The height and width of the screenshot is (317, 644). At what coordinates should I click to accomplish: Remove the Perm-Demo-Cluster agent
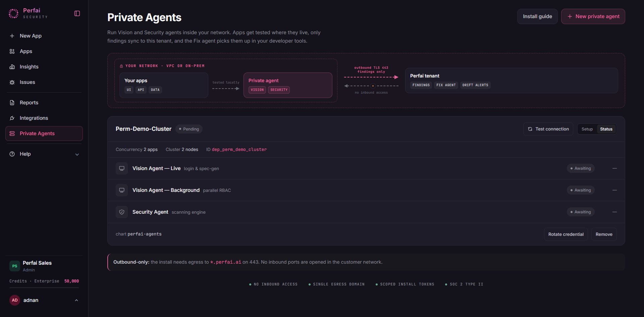click(604, 234)
